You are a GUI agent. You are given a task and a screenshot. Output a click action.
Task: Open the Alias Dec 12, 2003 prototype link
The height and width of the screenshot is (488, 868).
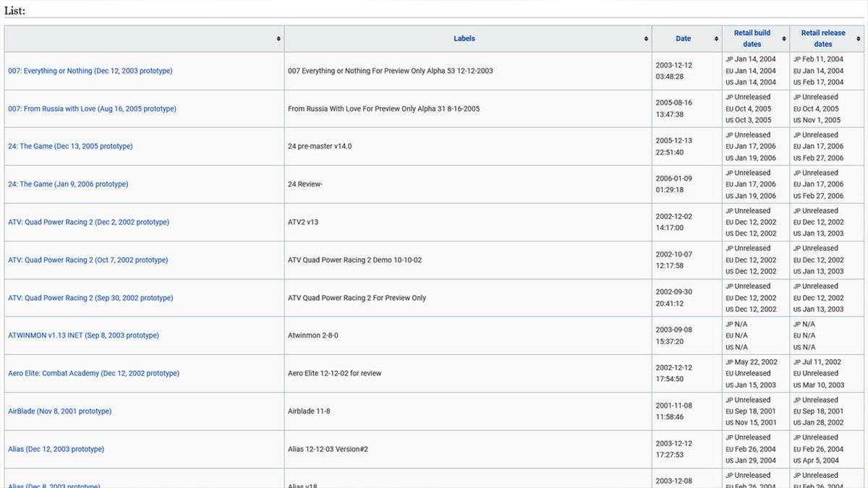click(x=56, y=450)
